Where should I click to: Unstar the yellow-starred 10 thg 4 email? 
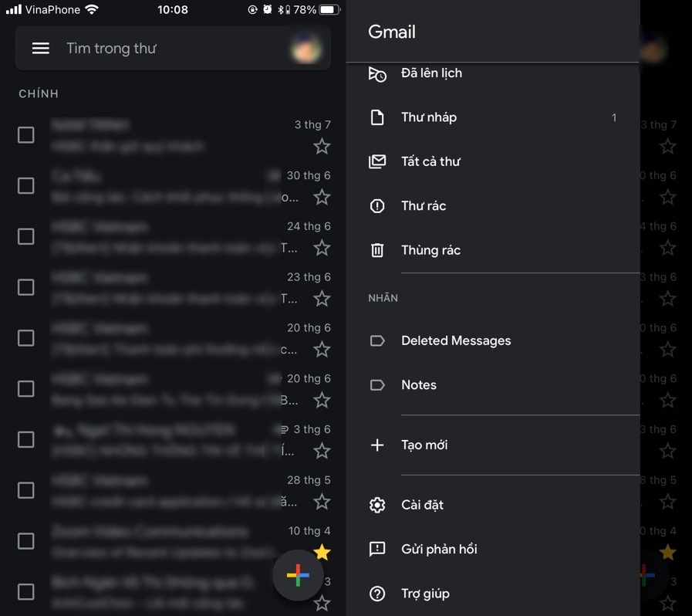point(322,552)
